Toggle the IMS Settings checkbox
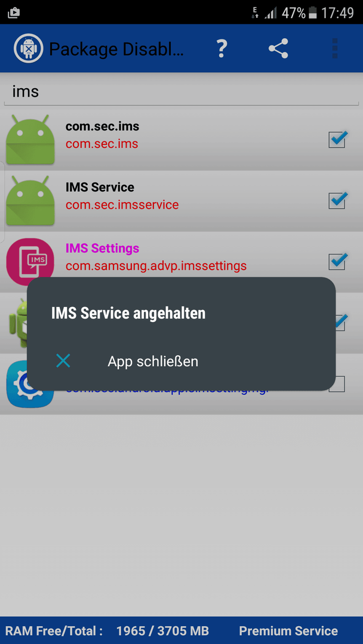 click(x=337, y=261)
